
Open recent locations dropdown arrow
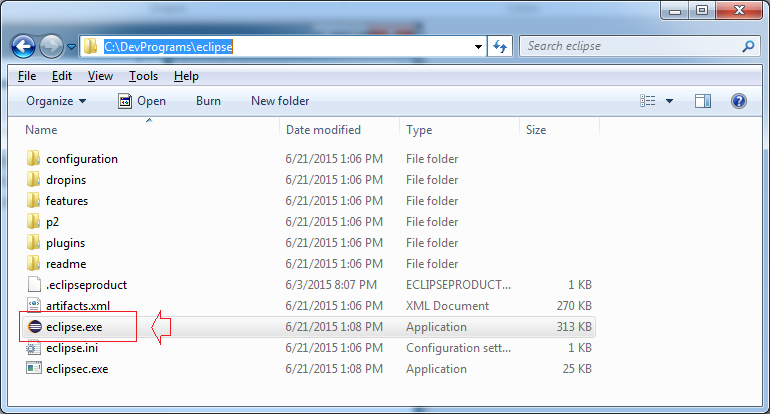[72, 47]
